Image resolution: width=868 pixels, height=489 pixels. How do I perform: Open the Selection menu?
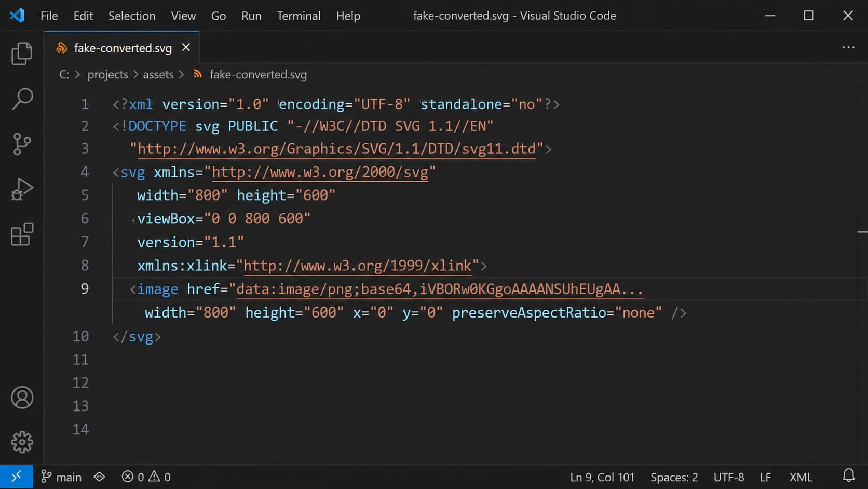click(x=132, y=16)
